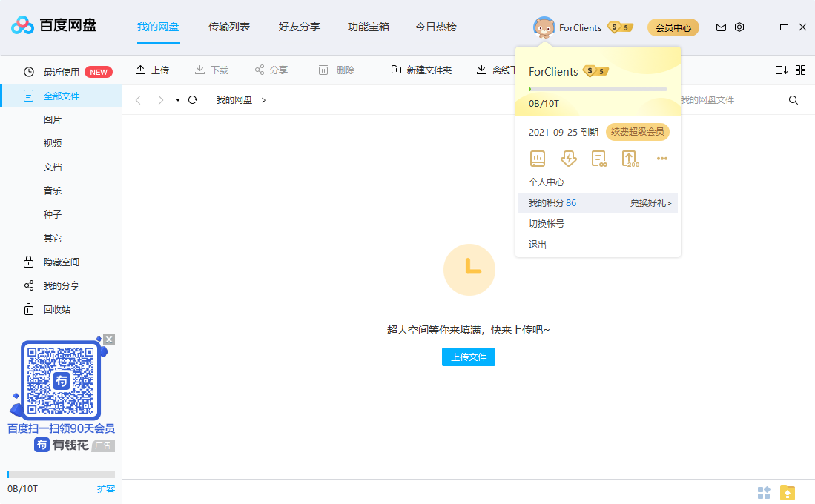Click the ForClients user avatar

pyautogui.click(x=544, y=27)
